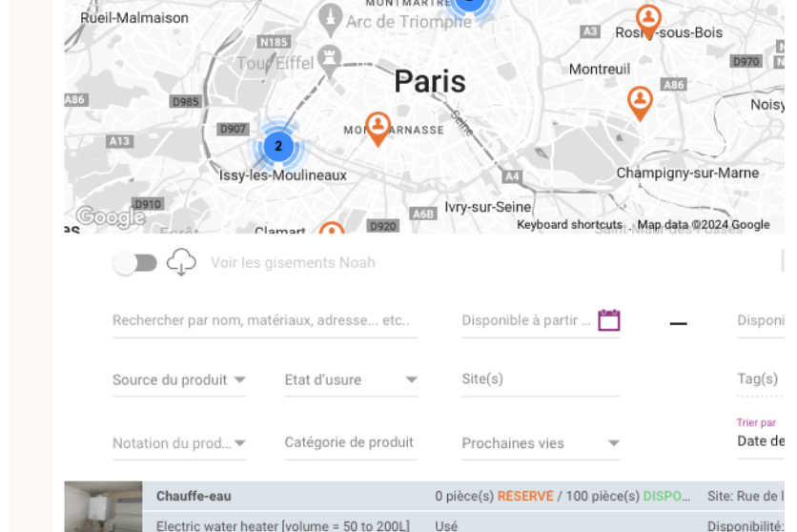Select the orange pin at Rosny-sous-Bois
The image size is (797, 532).
click(648, 21)
